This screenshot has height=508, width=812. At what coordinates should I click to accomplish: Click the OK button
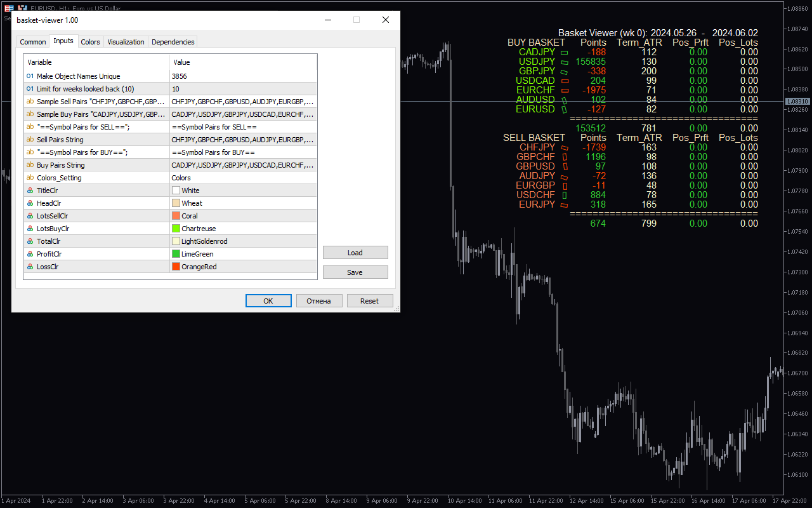click(x=268, y=301)
